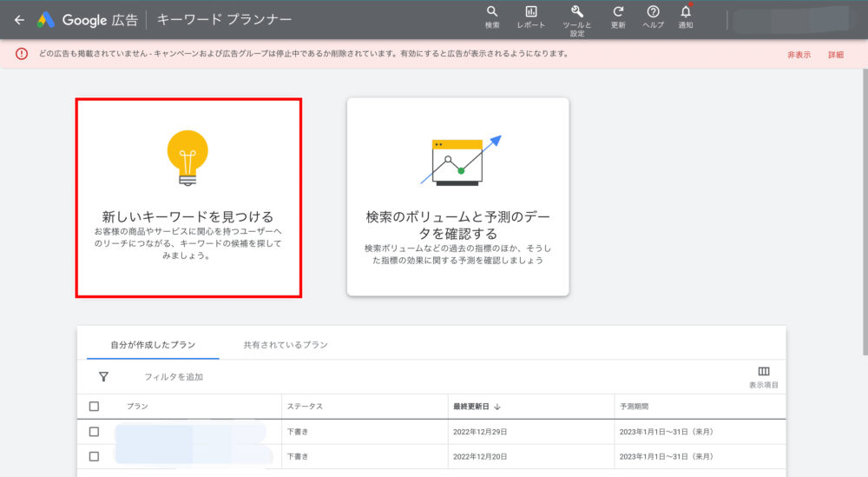
Task: Toggle the select-all checkbox in table header
Action: [x=94, y=406]
